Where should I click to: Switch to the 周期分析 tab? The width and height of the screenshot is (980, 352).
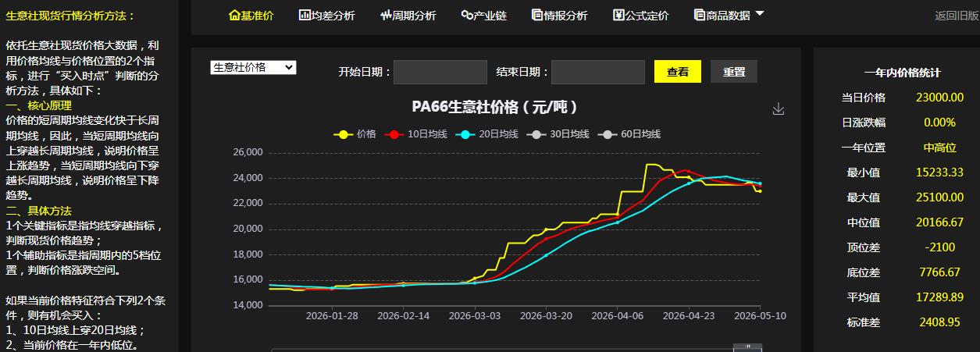click(x=408, y=15)
